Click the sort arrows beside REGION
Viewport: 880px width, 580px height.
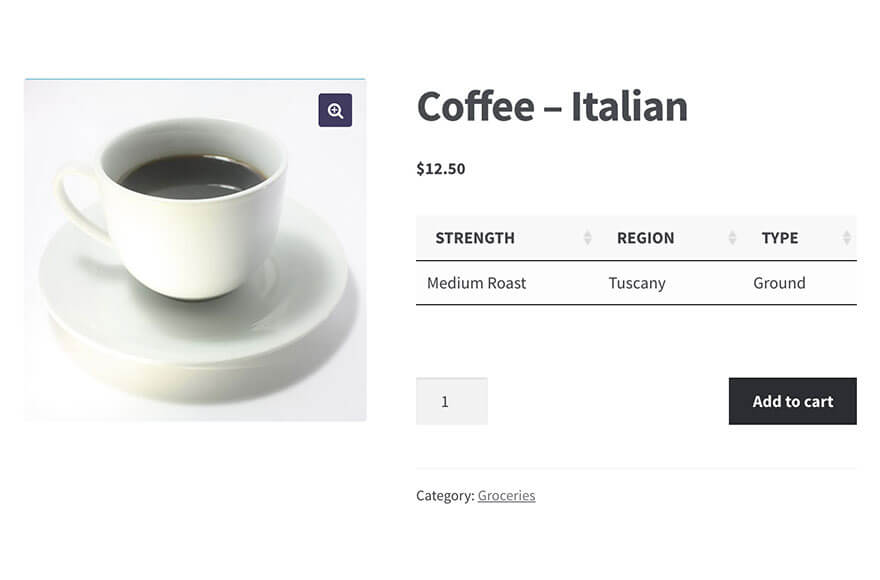[x=732, y=238]
